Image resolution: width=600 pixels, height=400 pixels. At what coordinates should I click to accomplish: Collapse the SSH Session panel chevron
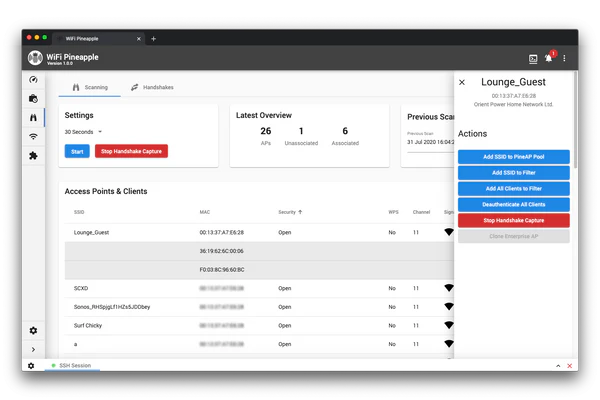[x=557, y=366]
